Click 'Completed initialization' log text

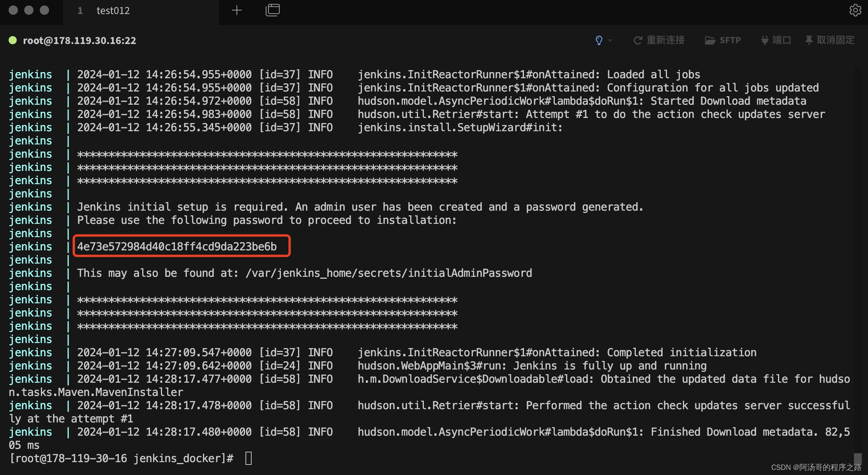click(682, 353)
